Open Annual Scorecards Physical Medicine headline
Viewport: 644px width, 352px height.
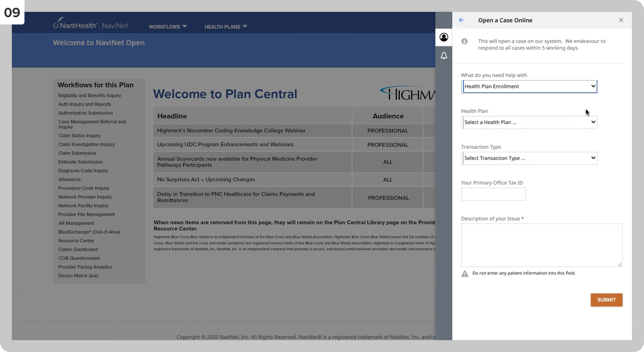tap(237, 162)
